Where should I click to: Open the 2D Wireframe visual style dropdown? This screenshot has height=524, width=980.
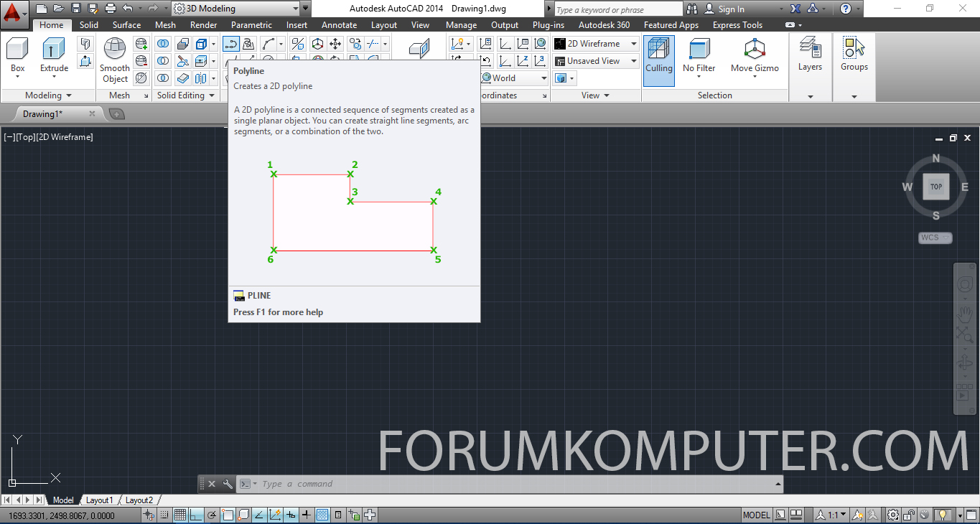[x=596, y=44]
